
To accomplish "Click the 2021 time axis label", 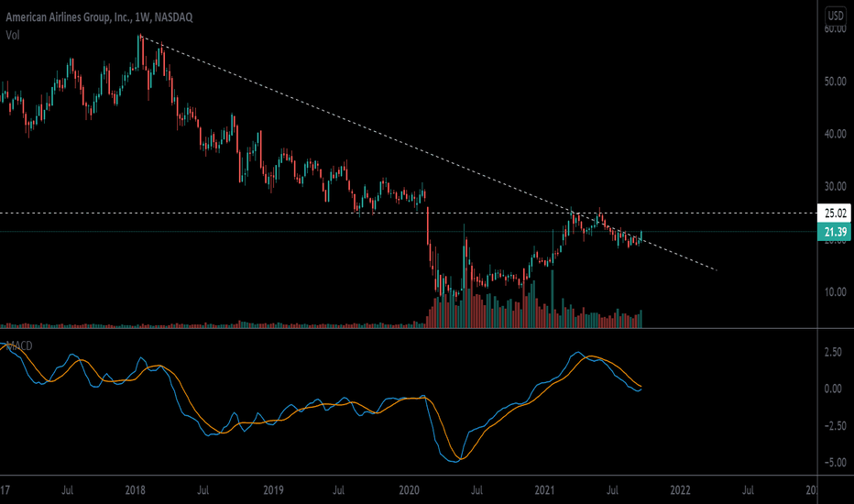I will click(x=544, y=490).
